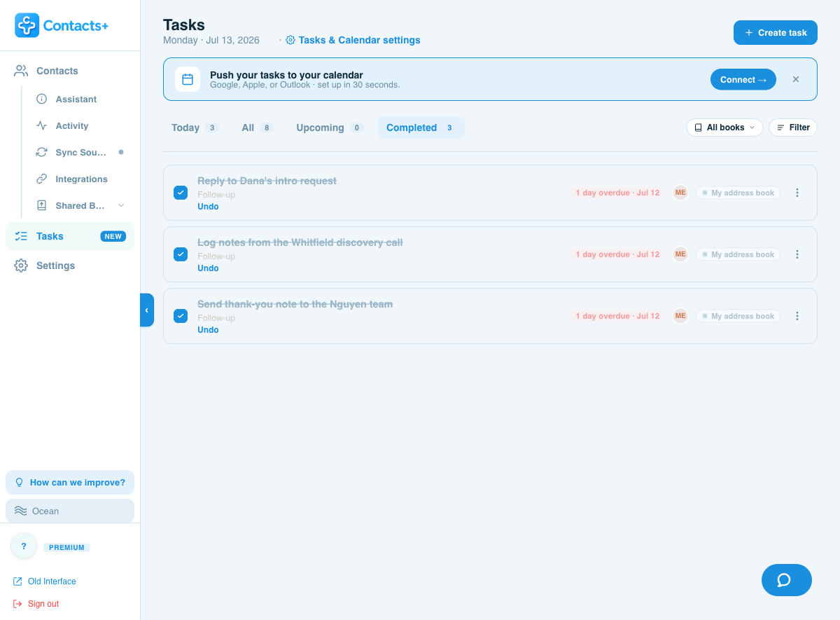Undo Send thank-you note to Nguyen team
The width and height of the screenshot is (840, 620).
pyautogui.click(x=208, y=330)
